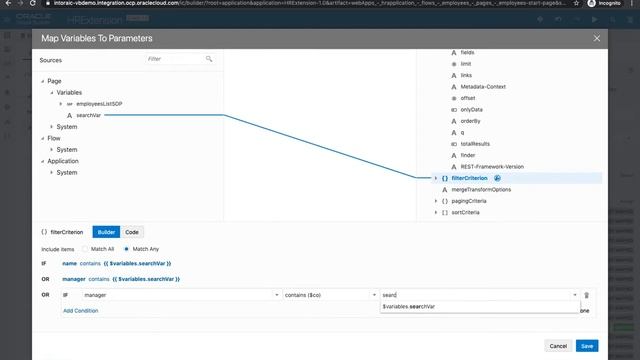Expand System under Application
The width and height of the screenshot is (640, 360).
pos(52,173)
